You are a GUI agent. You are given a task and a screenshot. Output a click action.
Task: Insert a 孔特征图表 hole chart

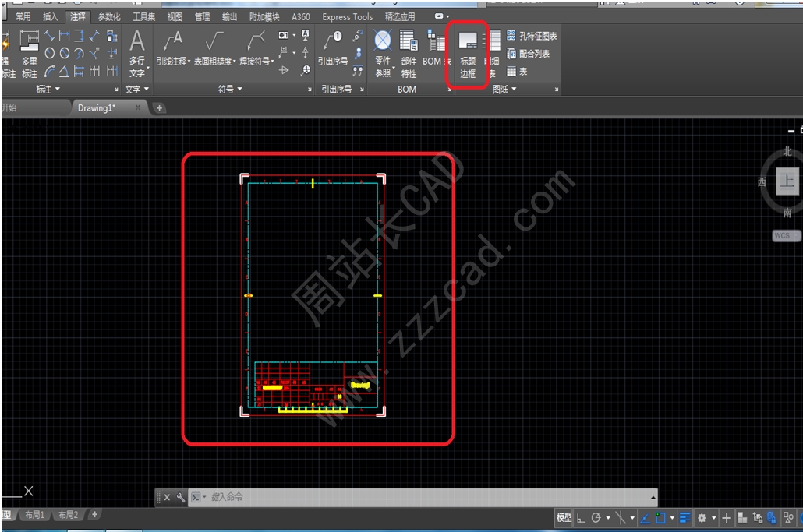point(532,36)
